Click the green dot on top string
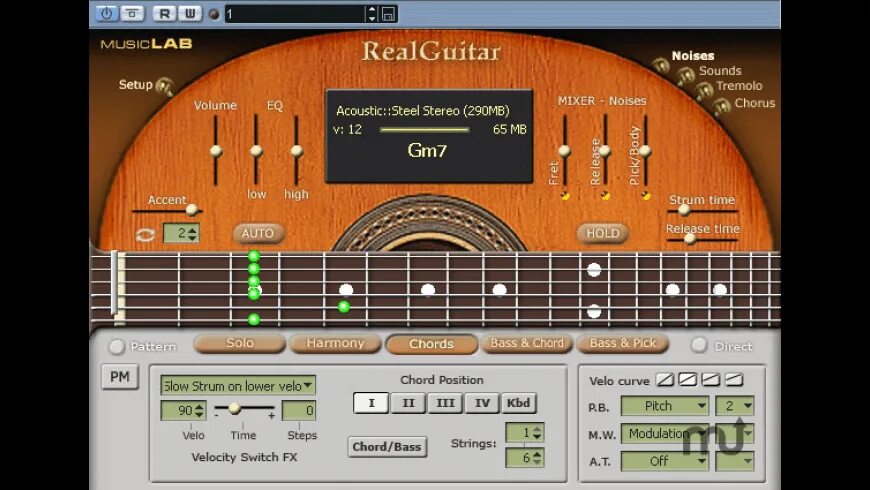This screenshot has width=870, height=490. click(254, 256)
